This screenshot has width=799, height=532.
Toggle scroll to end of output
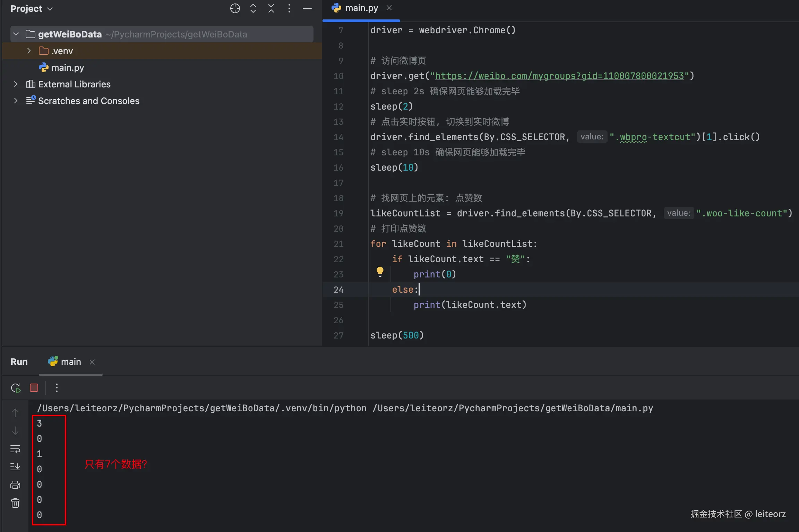pos(15,467)
